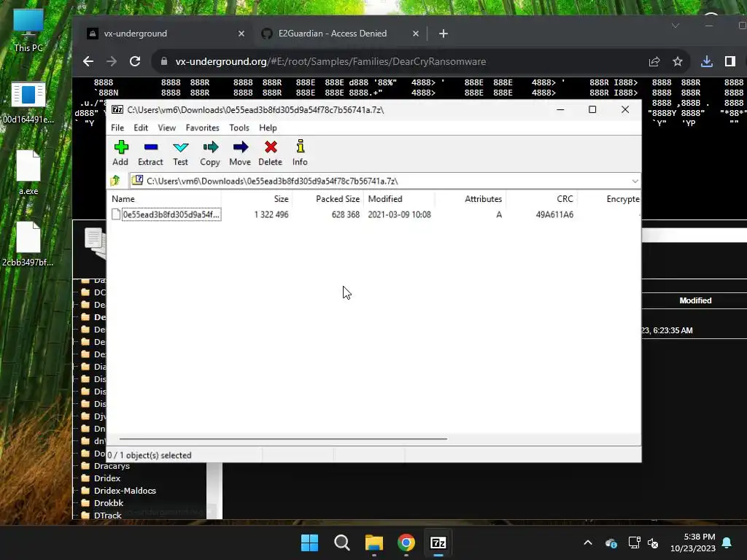Open the notification bell
The height and width of the screenshot is (560, 747).
727,542
